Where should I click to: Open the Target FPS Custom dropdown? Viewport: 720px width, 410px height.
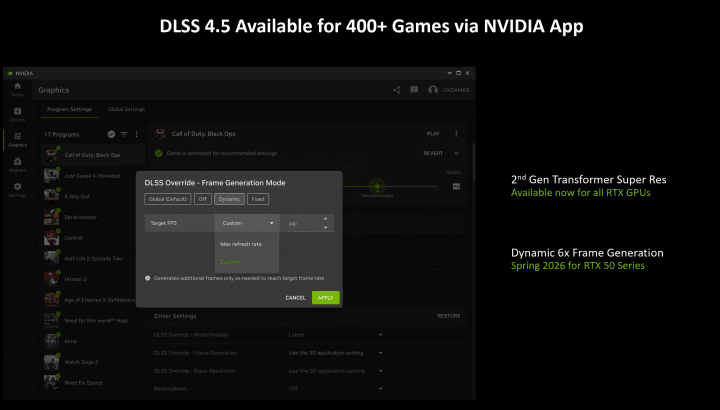[247, 223]
